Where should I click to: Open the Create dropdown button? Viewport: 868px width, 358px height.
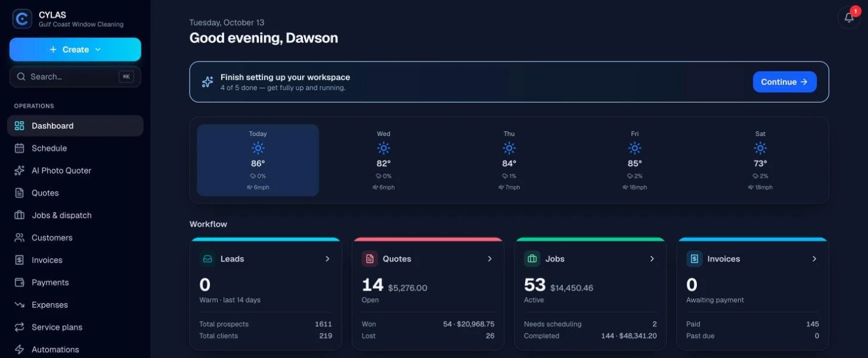pos(75,50)
